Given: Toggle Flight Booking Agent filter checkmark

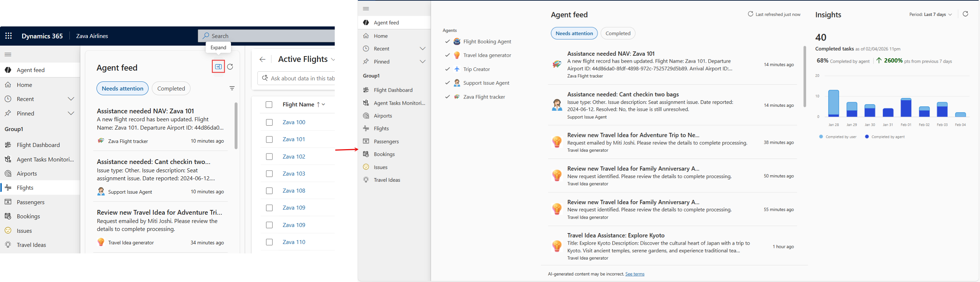Looking at the screenshot, I should 448,41.
